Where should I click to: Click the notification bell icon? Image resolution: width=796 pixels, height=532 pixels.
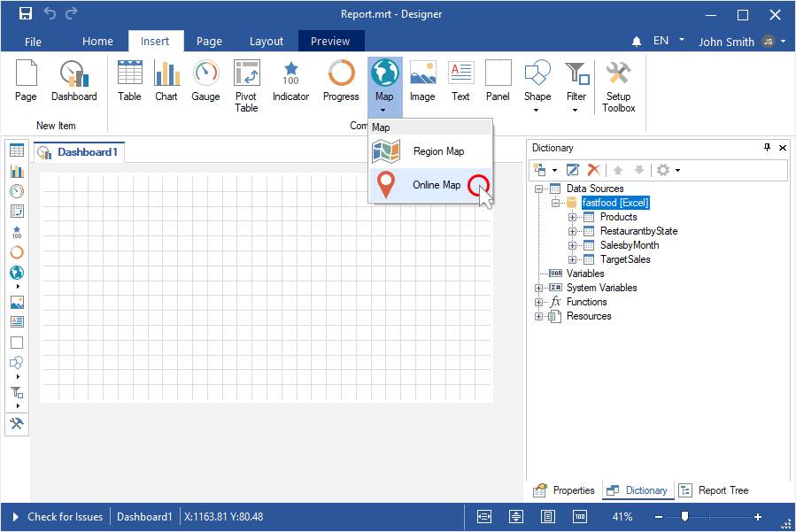(637, 42)
